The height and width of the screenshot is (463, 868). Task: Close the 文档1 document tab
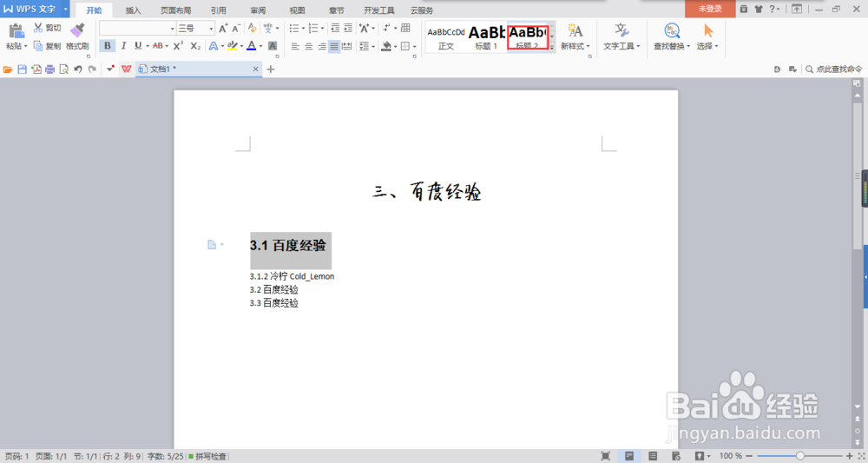tap(256, 69)
